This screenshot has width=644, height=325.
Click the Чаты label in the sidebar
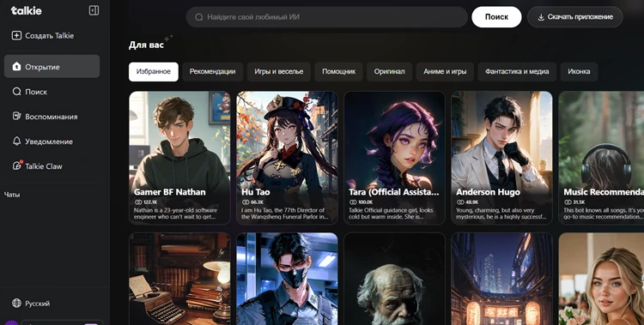click(12, 195)
